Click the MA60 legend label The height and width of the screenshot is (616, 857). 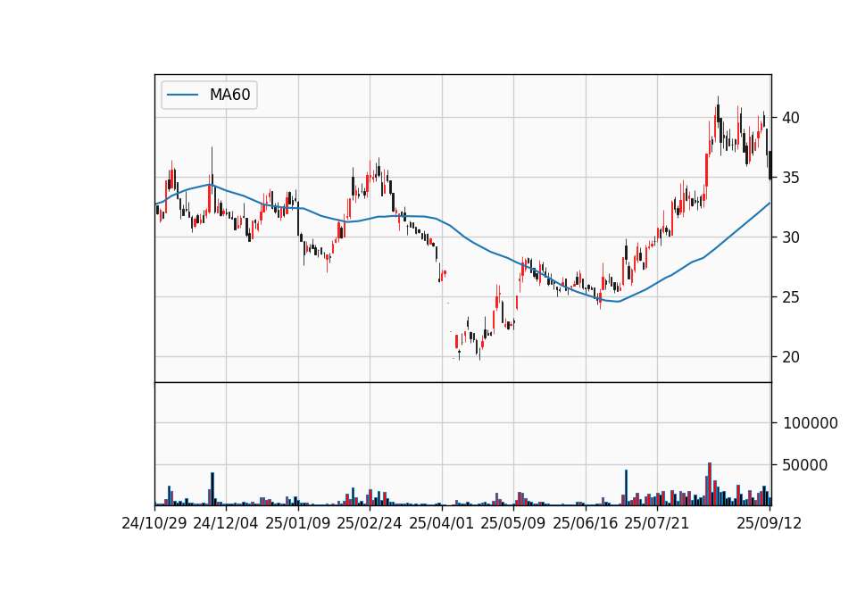pyautogui.click(x=229, y=95)
